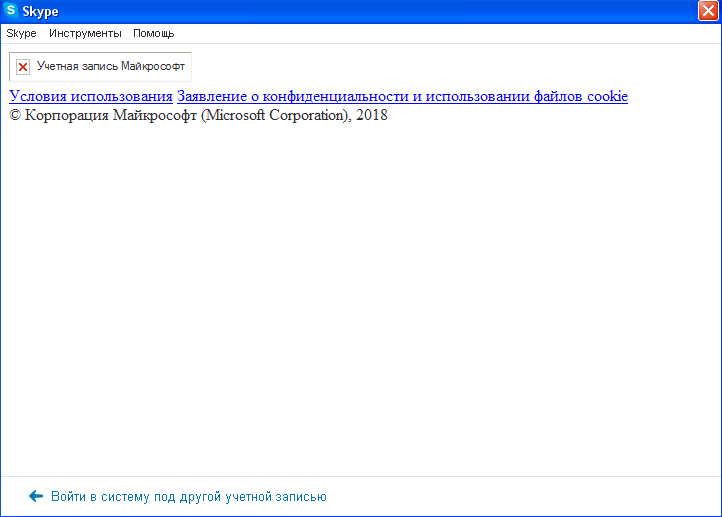Image resolution: width=722 pixels, height=517 pixels.
Task: Open the Skype menu
Action: coord(21,33)
